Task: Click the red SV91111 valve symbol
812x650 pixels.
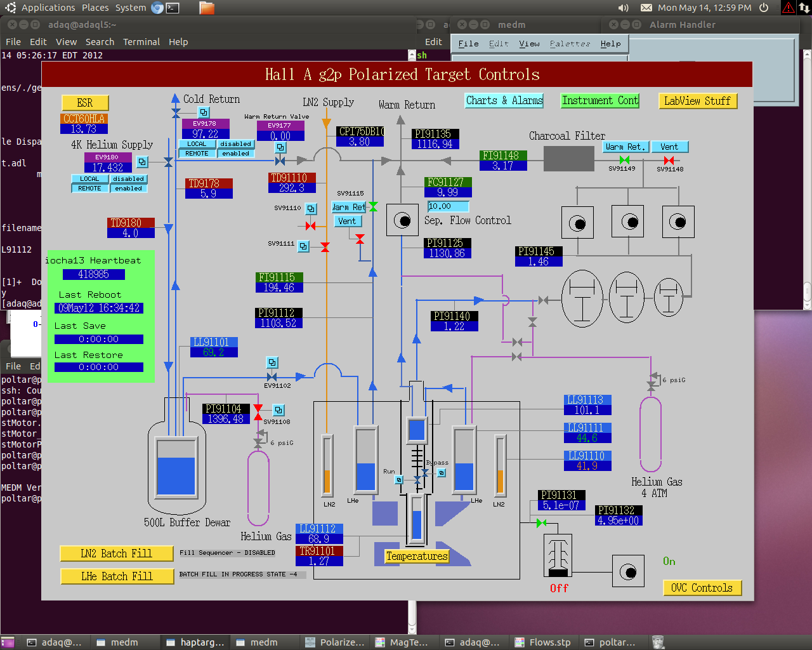Action: point(325,247)
